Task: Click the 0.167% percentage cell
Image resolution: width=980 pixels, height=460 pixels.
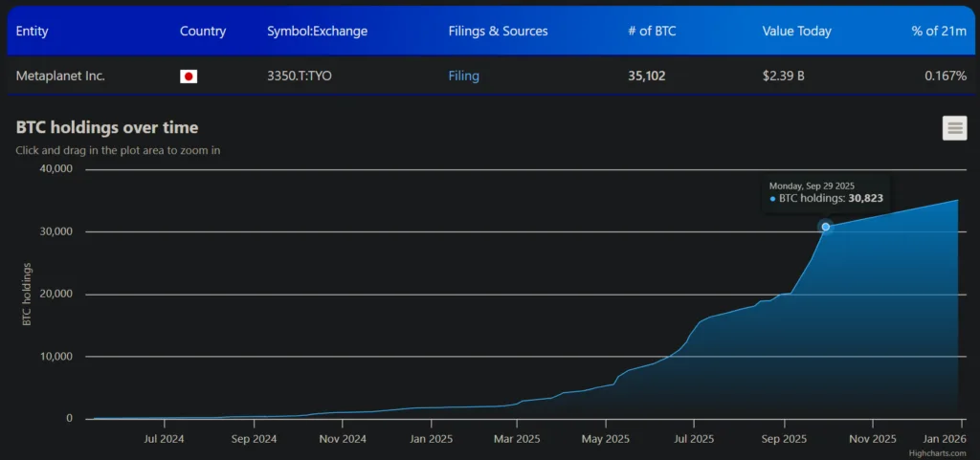Action: coord(946,77)
